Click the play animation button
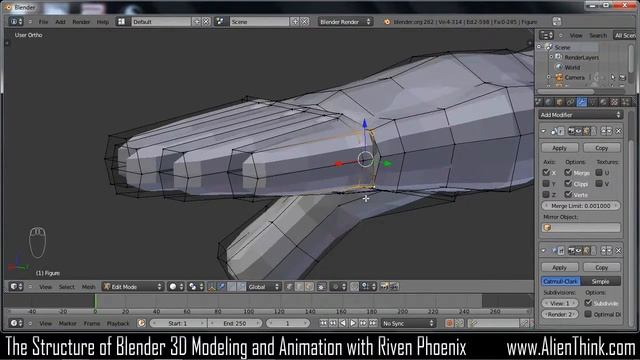640x360 pixels. pyautogui.click(x=353, y=323)
